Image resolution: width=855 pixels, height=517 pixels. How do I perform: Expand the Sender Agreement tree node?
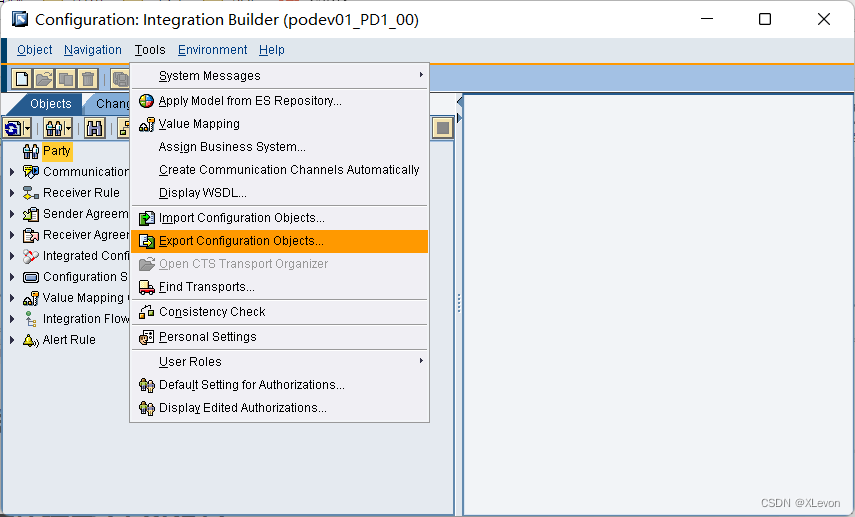coord(12,214)
